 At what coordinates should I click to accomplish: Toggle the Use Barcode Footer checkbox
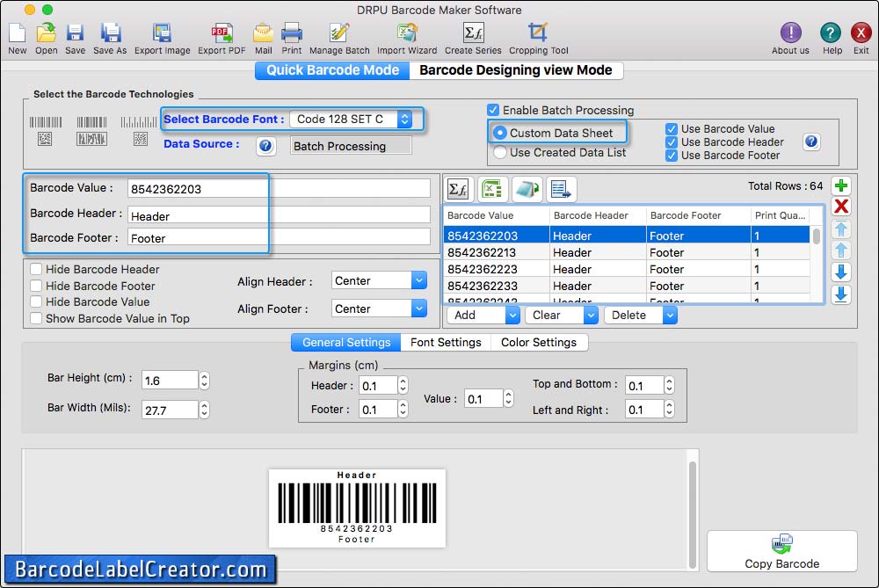671,156
